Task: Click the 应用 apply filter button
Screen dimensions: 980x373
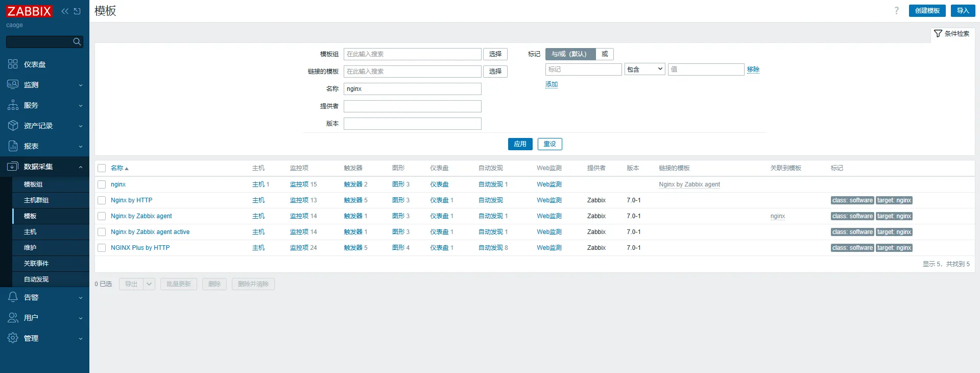Action: pyautogui.click(x=520, y=144)
